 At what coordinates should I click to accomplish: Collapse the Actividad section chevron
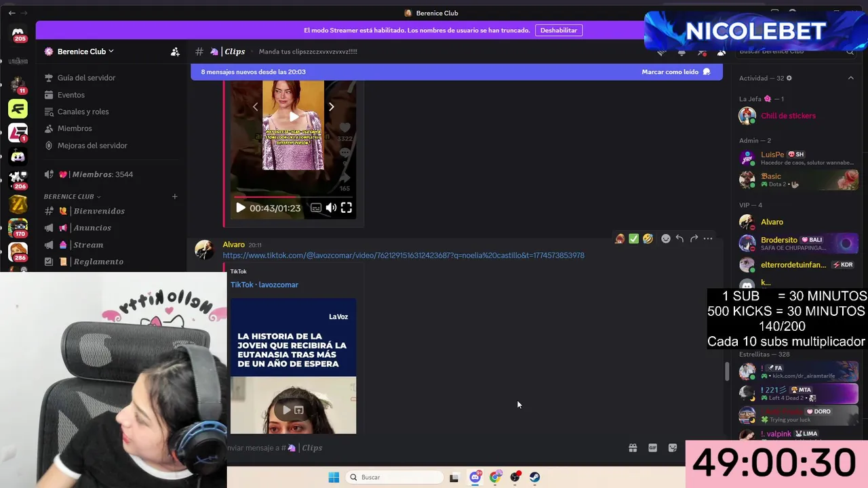coord(851,78)
